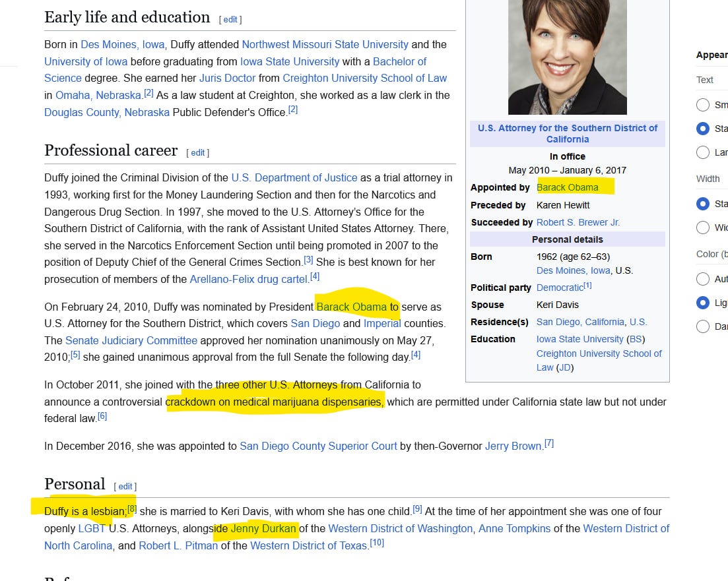The width and height of the screenshot is (728, 581).
Task: Open U.S. Department of Justice link
Action: 294,178
